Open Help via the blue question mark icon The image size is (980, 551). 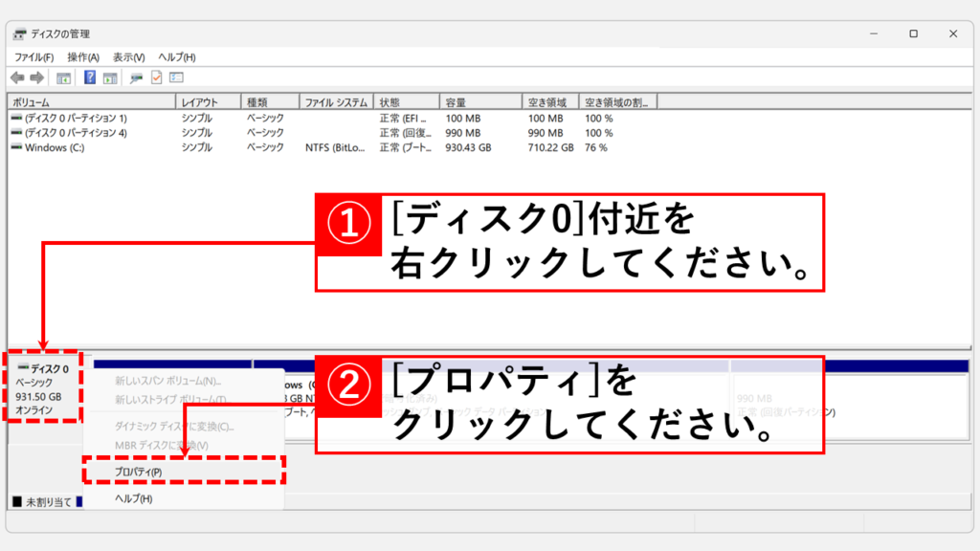90,77
